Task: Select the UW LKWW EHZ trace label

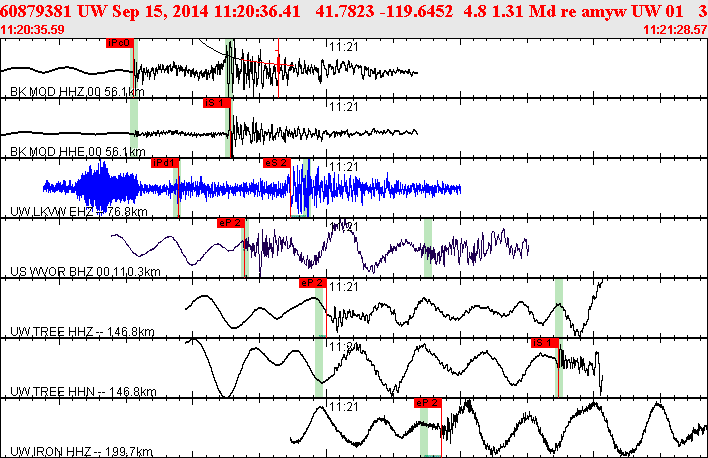Action: (79, 211)
